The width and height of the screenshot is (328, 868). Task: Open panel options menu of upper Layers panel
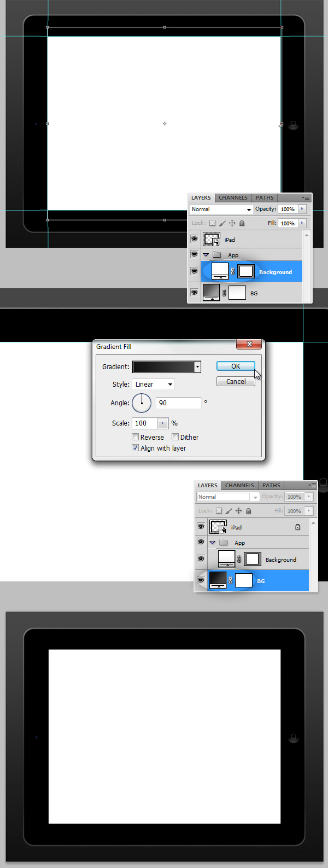pos(306,197)
